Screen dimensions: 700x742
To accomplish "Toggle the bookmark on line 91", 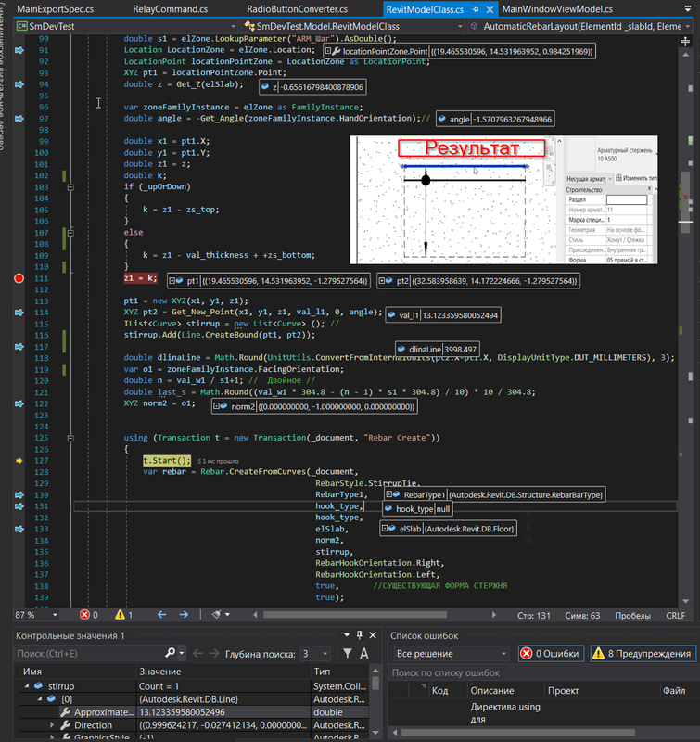I will (19, 50).
